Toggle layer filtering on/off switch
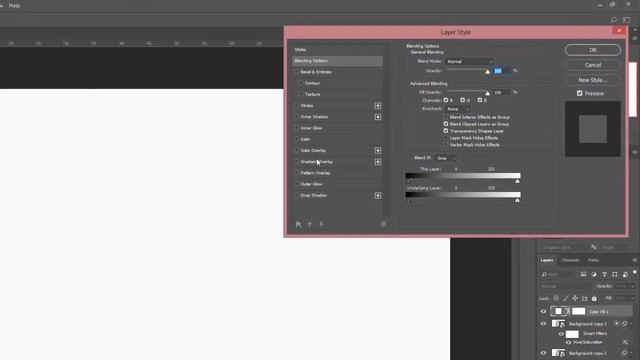Image resolution: width=640 pixels, height=360 pixels. click(x=635, y=273)
